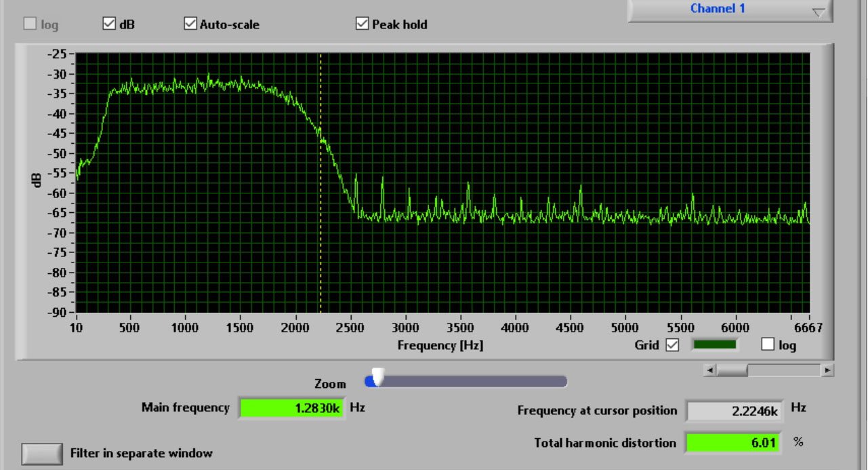Toggle the dB checkbox

(x=109, y=24)
